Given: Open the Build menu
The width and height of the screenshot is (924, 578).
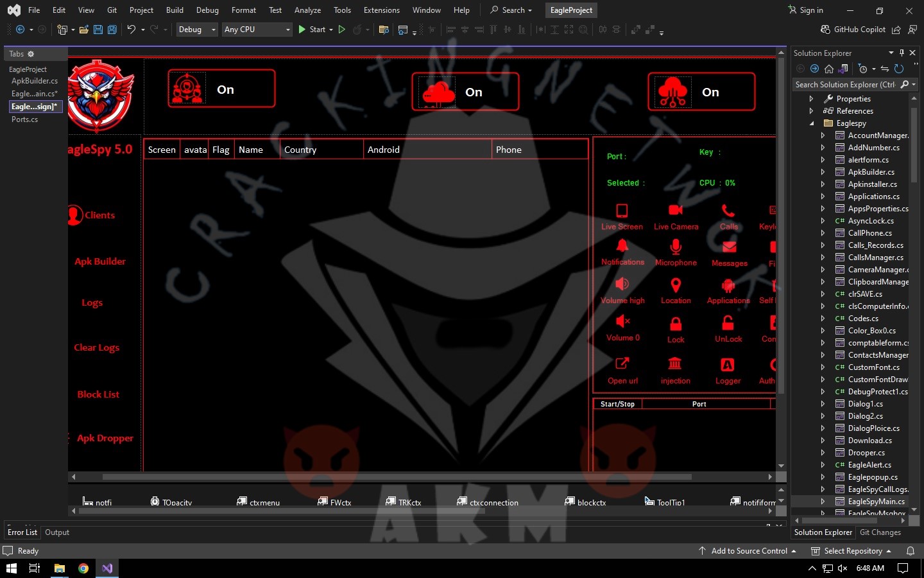Looking at the screenshot, I should [175, 10].
